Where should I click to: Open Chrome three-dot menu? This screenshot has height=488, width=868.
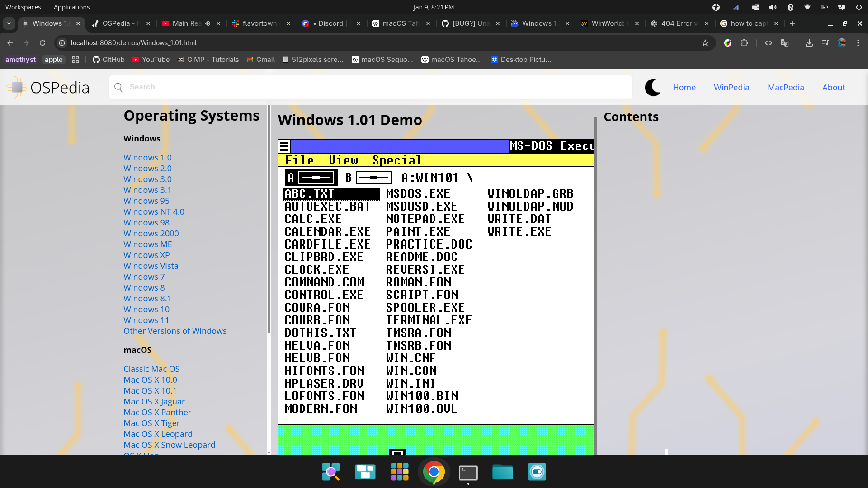858,43
